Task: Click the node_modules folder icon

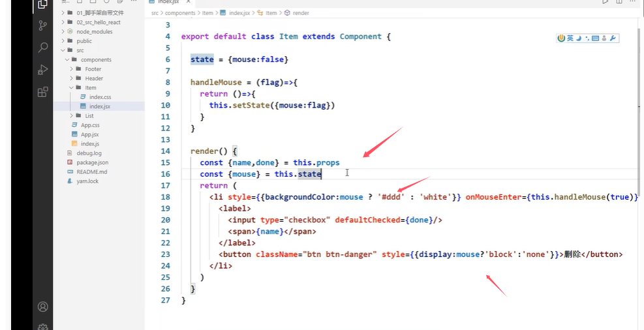Action: pos(69,31)
